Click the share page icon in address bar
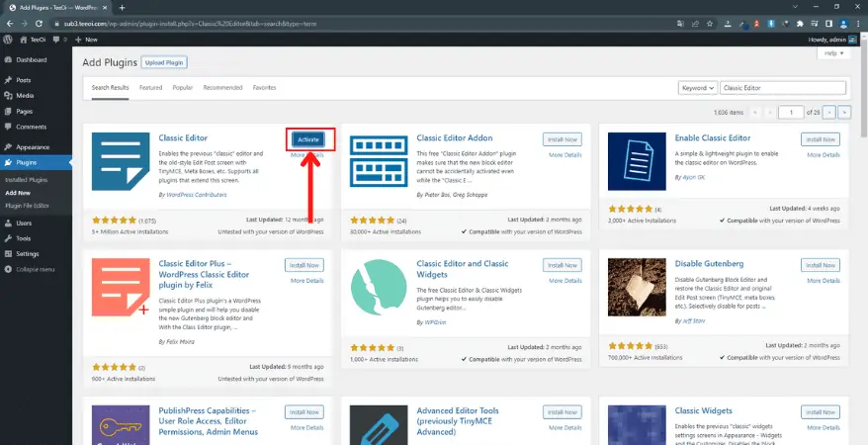The image size is (868, 445). [x=695, y=24]
